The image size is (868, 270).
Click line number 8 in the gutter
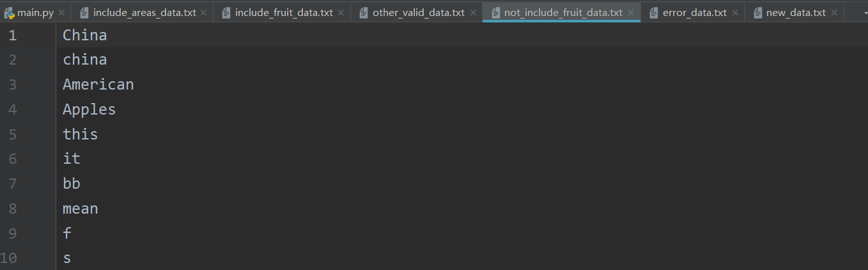coord(13,209)
